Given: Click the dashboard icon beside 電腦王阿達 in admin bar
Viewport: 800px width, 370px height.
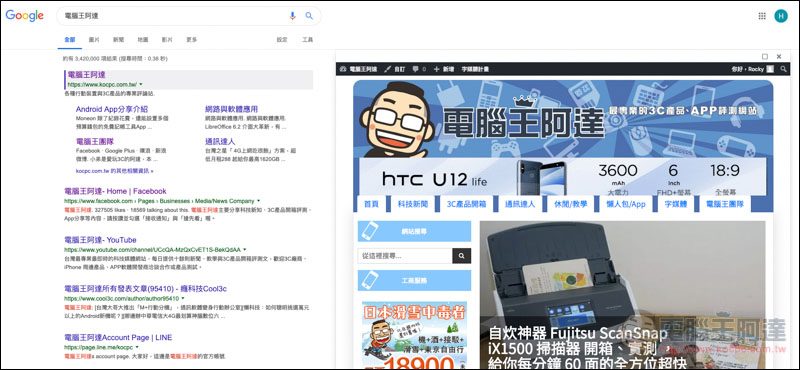Looking at the screenshot, I should tap(343, 69).
